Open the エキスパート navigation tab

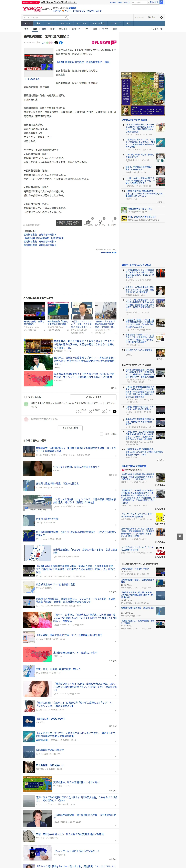tap(64, 24)
